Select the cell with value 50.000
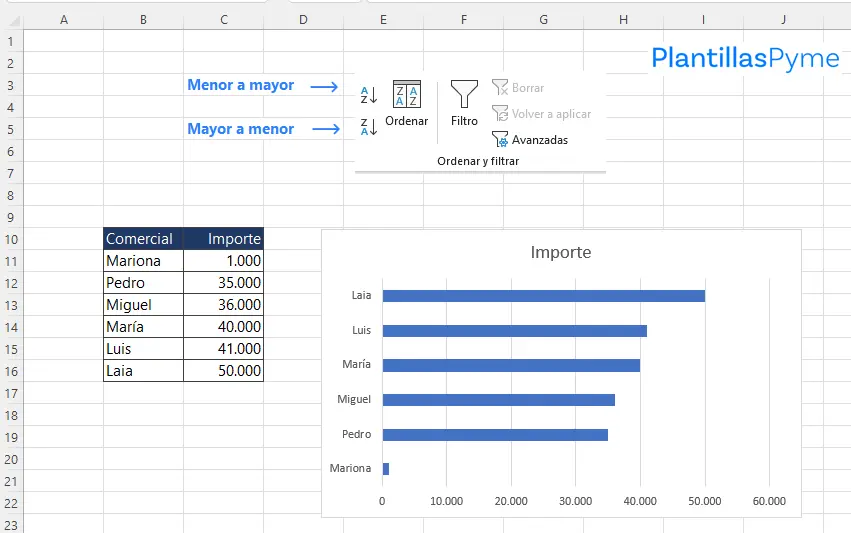 pos(223,371)
